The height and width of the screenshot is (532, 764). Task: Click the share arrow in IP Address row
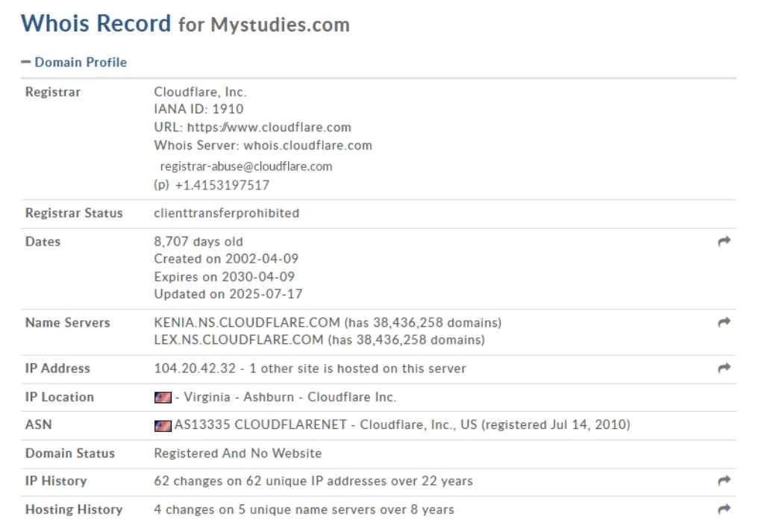(x=724, y=368)
